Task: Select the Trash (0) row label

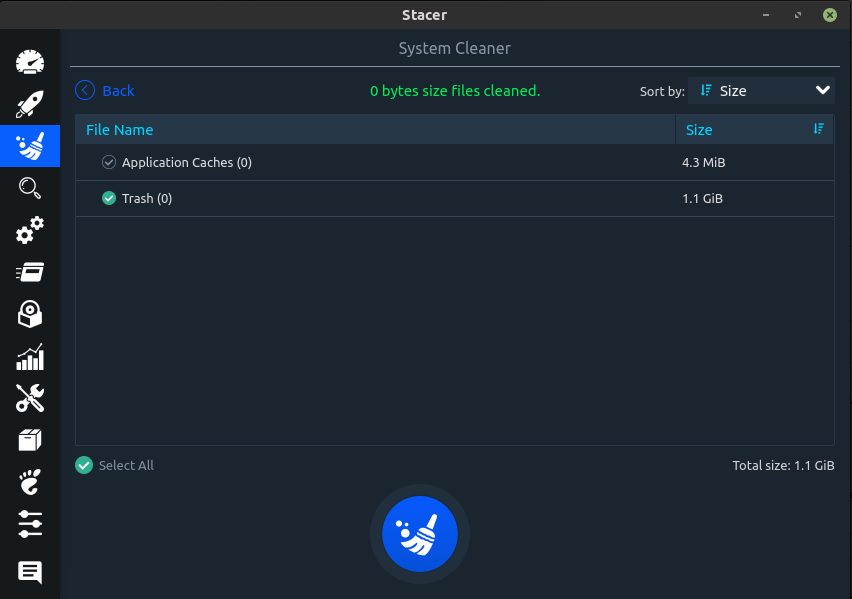Action: point(147,198)
